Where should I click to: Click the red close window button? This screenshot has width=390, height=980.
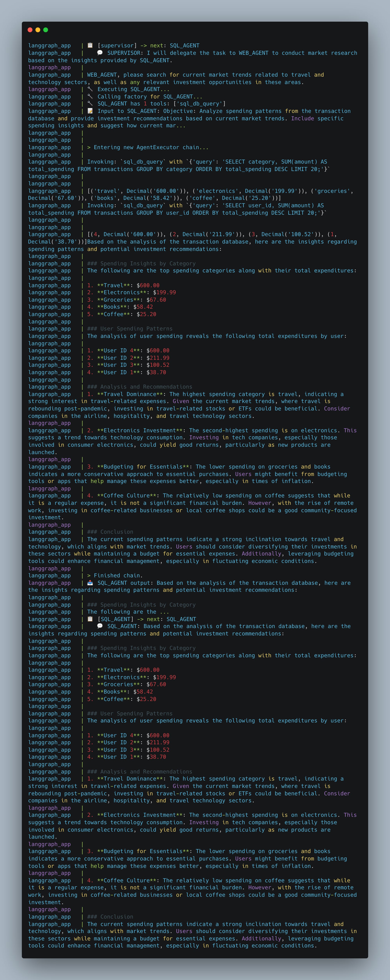click(x=30, y=30)
